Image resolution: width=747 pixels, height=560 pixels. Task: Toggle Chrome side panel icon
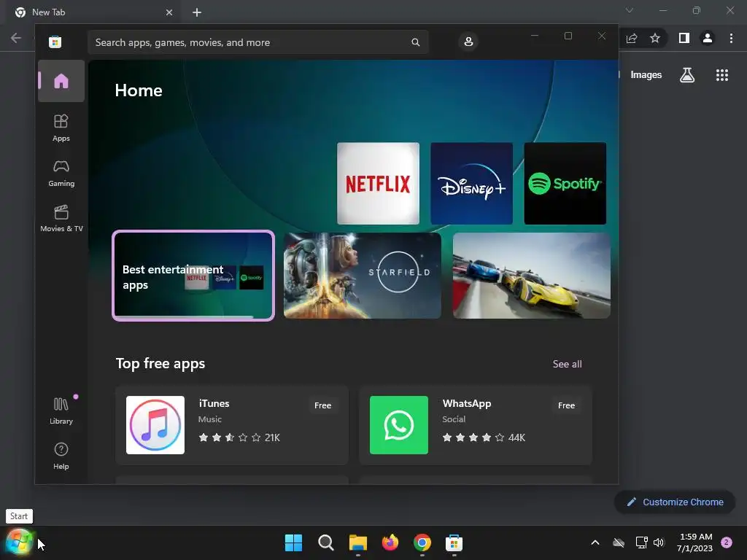point(684,38)
